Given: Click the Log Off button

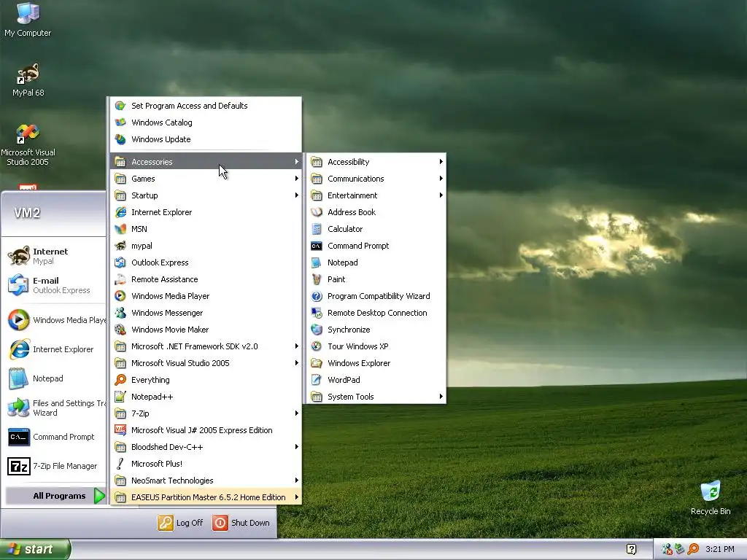Looking at the screenshot, I should [x=181, y=523].
